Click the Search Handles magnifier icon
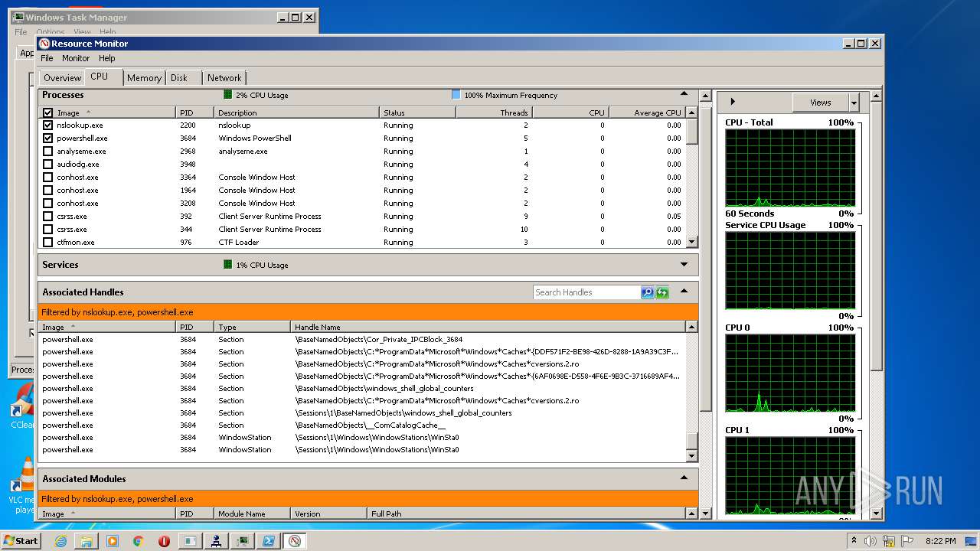This screenshot has height=551, width=980. [x=648, y=292]
